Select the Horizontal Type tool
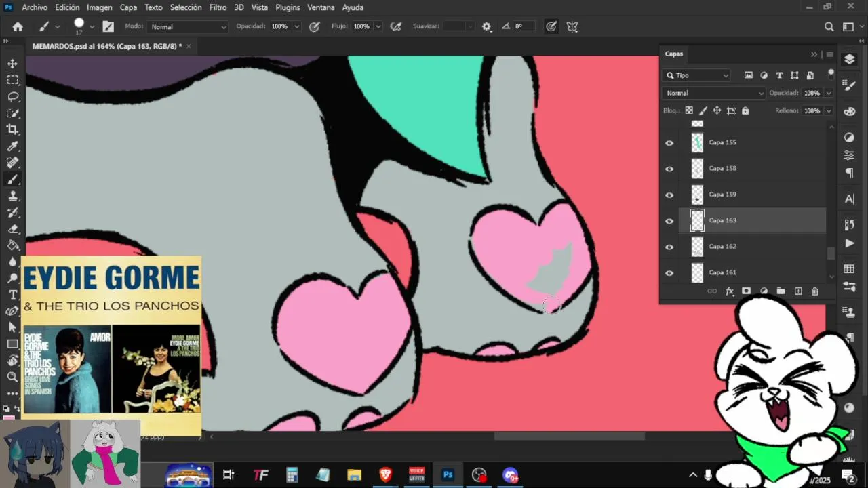 (x=12, y=295)
